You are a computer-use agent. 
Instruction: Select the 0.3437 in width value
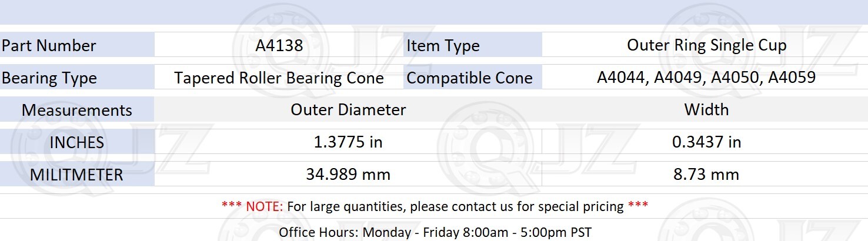pos(706,142)
